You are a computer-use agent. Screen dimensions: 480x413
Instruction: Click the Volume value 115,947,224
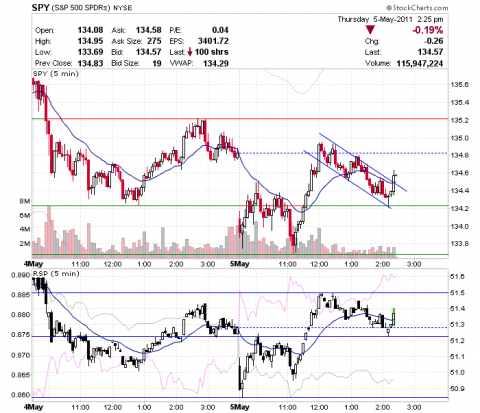tap(420, 63)
